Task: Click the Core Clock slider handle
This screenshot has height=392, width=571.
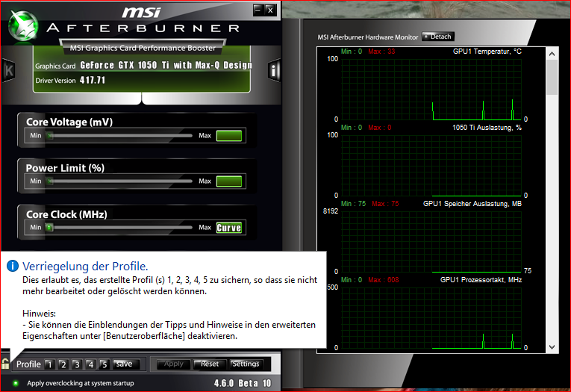Action: 49,227
